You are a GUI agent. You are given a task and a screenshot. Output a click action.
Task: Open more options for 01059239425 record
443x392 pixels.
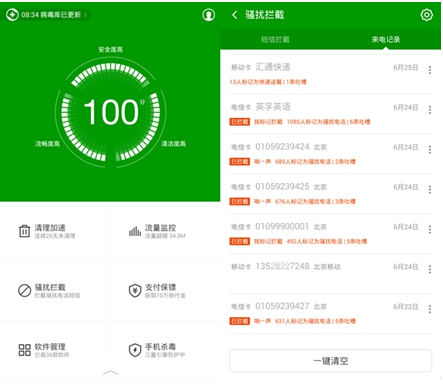430,189
